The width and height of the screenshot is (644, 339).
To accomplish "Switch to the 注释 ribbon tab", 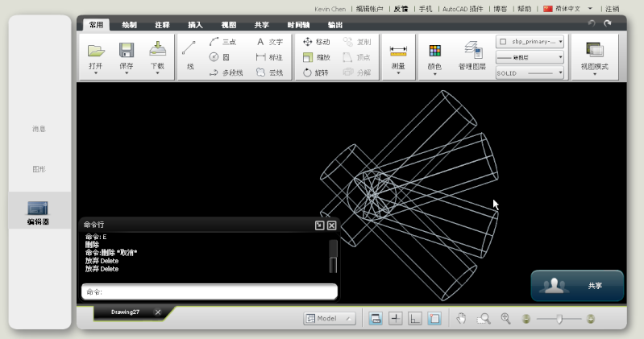I will click(x=162, y=25).
